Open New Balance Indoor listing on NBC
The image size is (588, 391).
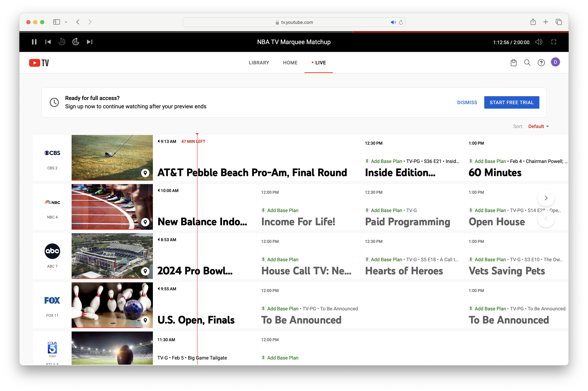tap(205, 207)
